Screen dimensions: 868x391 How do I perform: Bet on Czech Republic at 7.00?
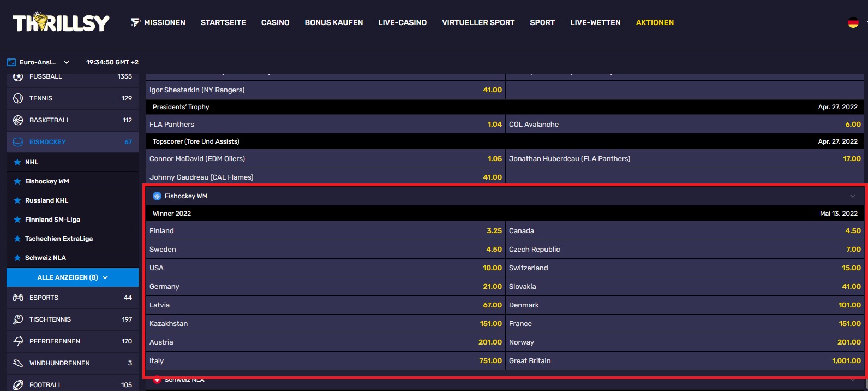click(x=685, y=250)
